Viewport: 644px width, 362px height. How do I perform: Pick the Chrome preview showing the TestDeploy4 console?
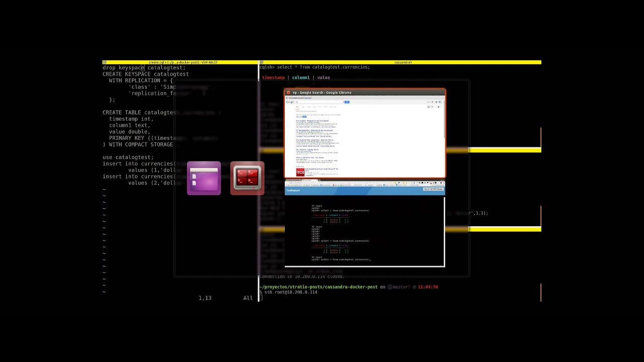tap(365, 223)
